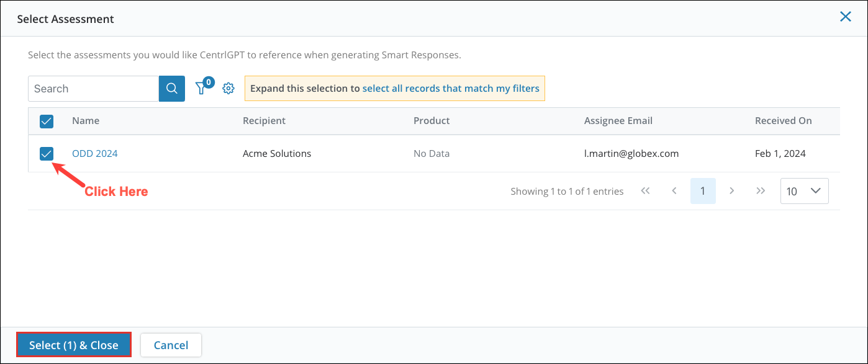Open the entries-per-page dropdown showing 10
Viewport: 868px width, 364px height.
pyautogui.click(x=805, y=190)
